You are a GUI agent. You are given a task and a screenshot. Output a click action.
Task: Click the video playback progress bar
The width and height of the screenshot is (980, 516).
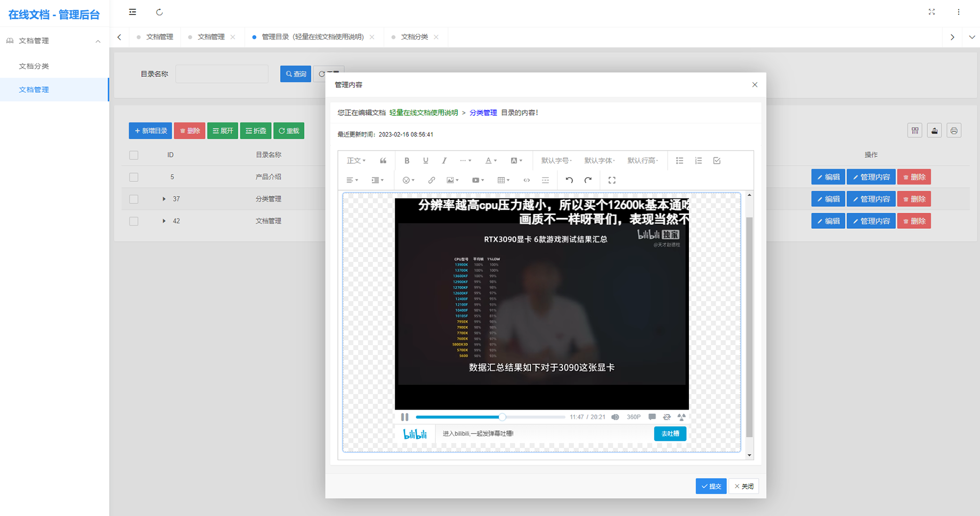coord(490,417)
